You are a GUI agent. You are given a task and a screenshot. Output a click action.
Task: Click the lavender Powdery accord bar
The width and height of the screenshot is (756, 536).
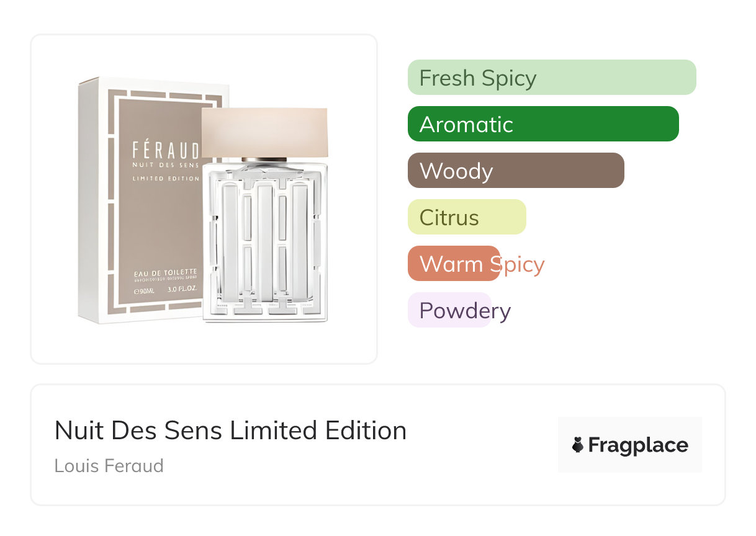click(449, 310)
